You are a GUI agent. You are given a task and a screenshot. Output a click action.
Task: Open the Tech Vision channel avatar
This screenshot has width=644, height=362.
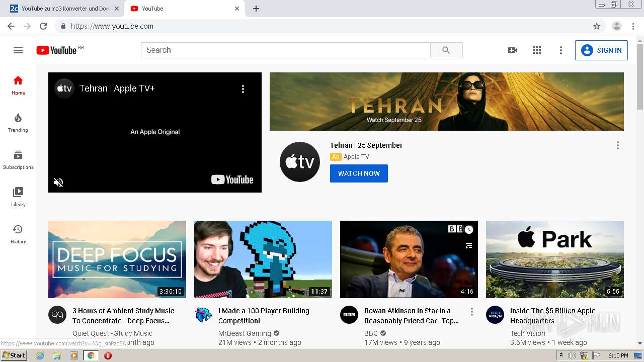495,315
